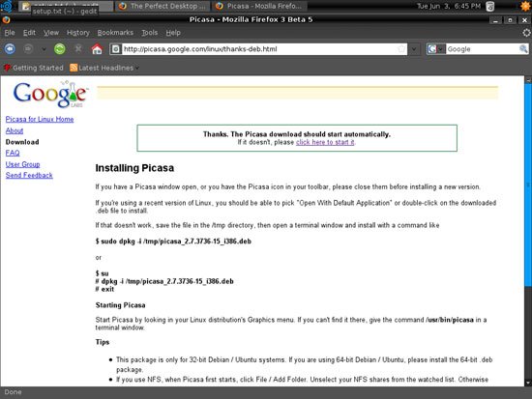Click the green Reload page icon
Viewport: 532px width, 399px height.
pos(60,49)
